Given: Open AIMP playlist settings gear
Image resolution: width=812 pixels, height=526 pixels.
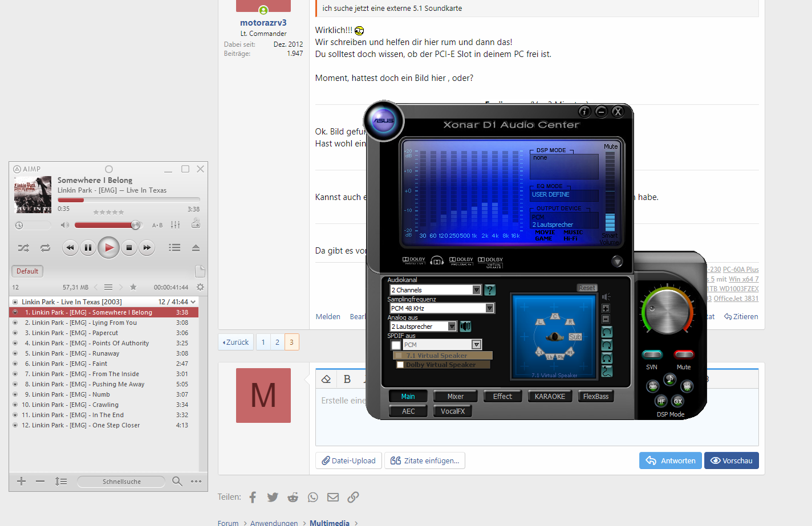Looking at the screenshot, I should (200, 287).
